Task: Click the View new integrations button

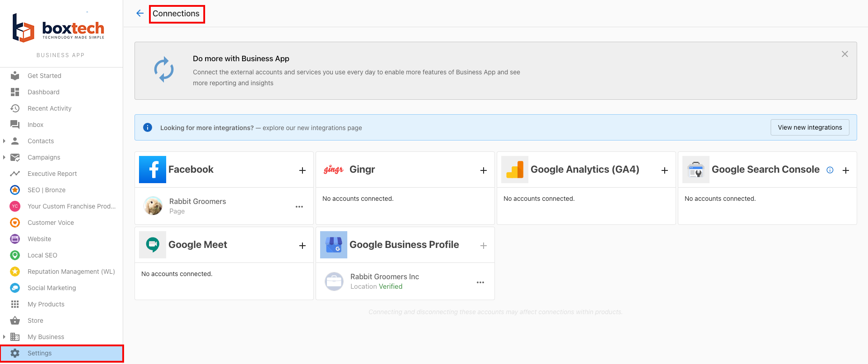Action: pos(810,127)
